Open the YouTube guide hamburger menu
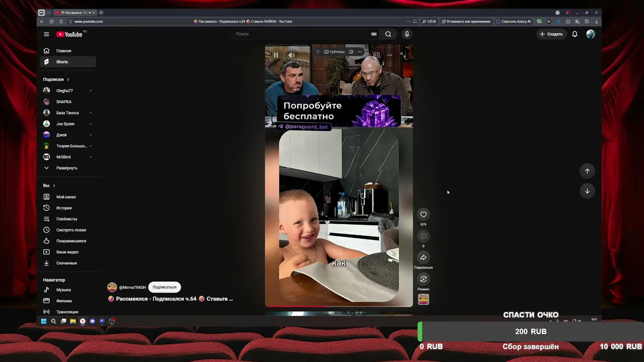Image resolution: width=644 pixels, height=362 pixels. [46, 34]
